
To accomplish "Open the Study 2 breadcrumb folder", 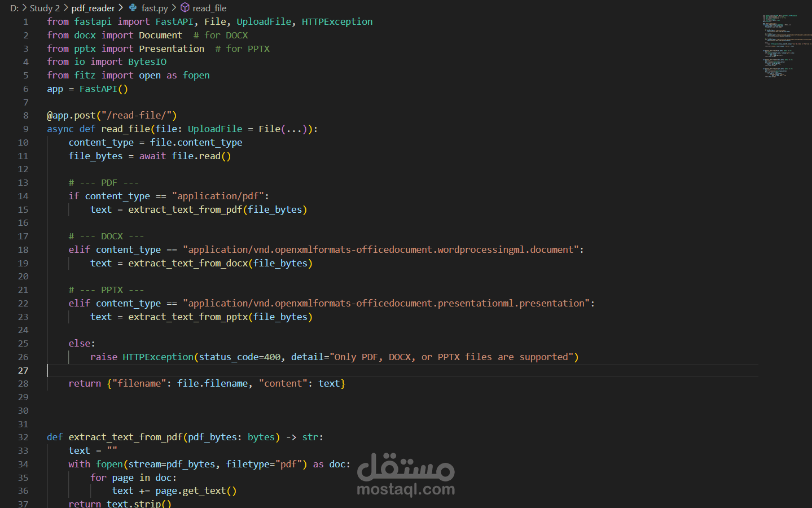I will pos(45,8).
